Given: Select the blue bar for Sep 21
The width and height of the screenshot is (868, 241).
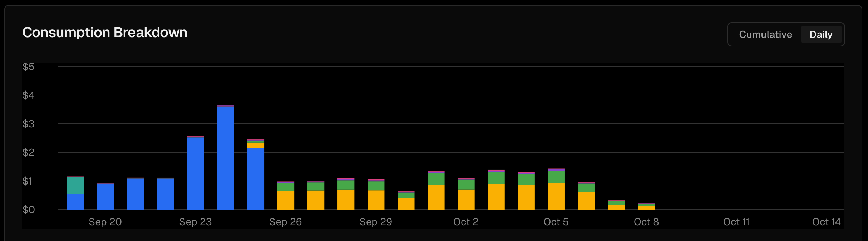Looking at the screenshot, I should click(x=135, y=194).
